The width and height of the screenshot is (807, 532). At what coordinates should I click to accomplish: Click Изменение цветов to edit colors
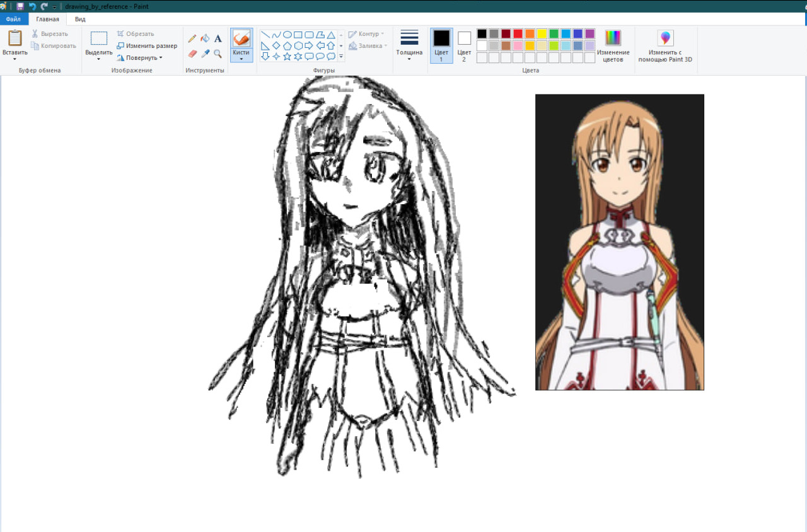(x=613, y=45)
